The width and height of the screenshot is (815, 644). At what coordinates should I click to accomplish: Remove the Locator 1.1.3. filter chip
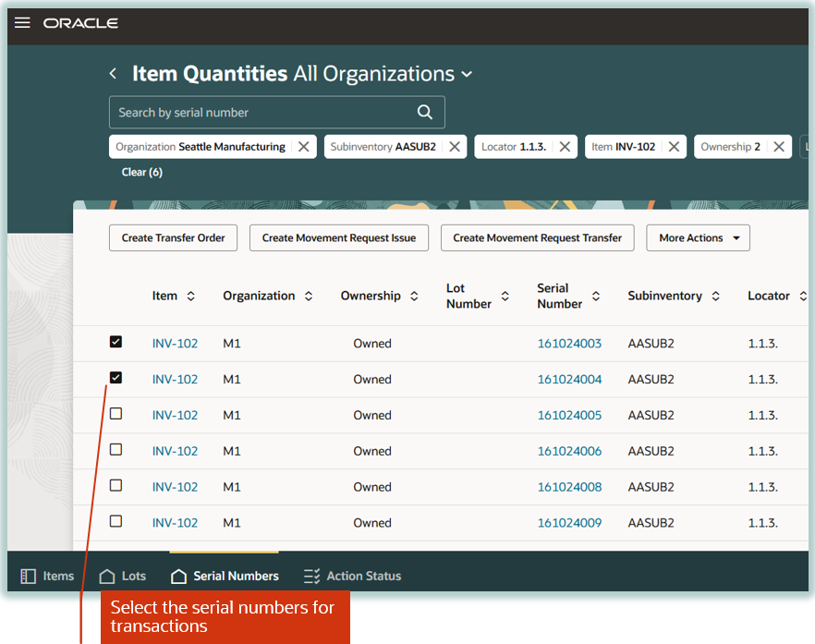pyautogui.click(x=565, y=147)
